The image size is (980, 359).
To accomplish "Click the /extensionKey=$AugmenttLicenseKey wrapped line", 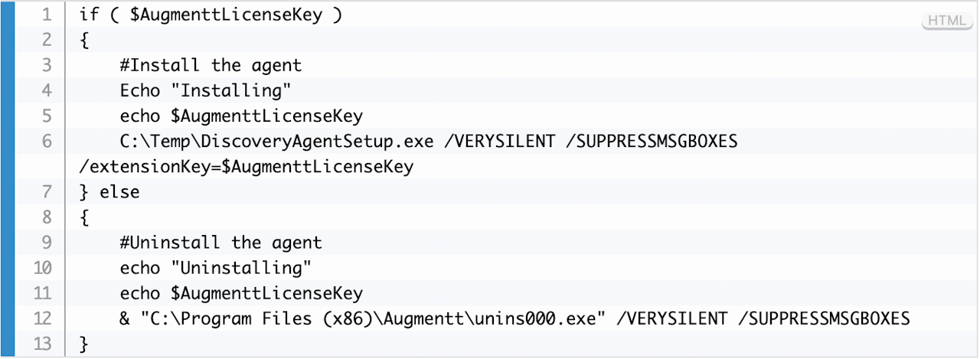I will coord(246,166).
